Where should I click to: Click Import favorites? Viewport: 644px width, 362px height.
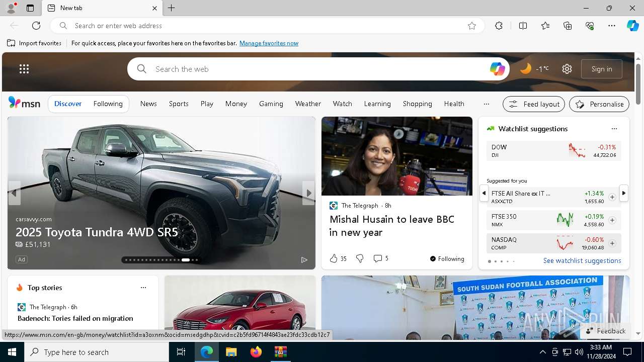(34, 43)
